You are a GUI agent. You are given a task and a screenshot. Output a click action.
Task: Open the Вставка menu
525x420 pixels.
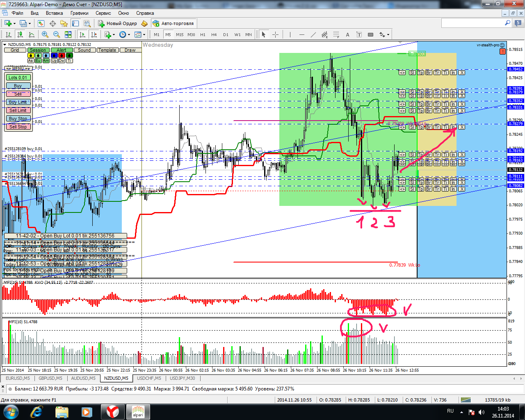click(55, 13)
